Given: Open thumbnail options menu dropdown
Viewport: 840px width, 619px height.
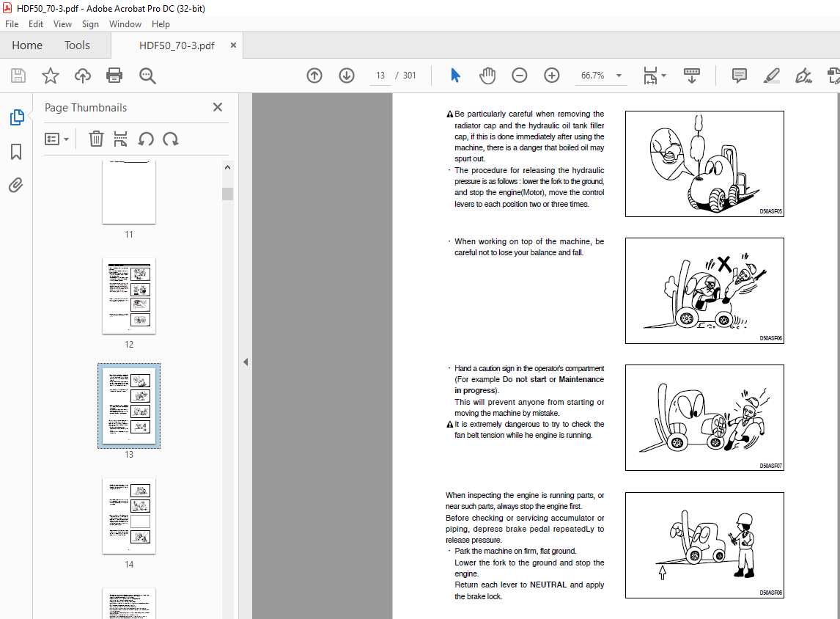Looking at the screenshot, I should pos(56,139).
